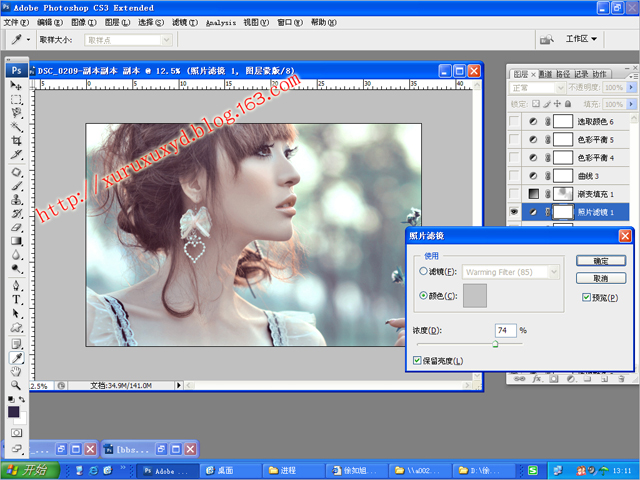The height and width of the screenshot is (480, 640).
Task: Select the Magic Wand tool
Action: tap(16, 127)
